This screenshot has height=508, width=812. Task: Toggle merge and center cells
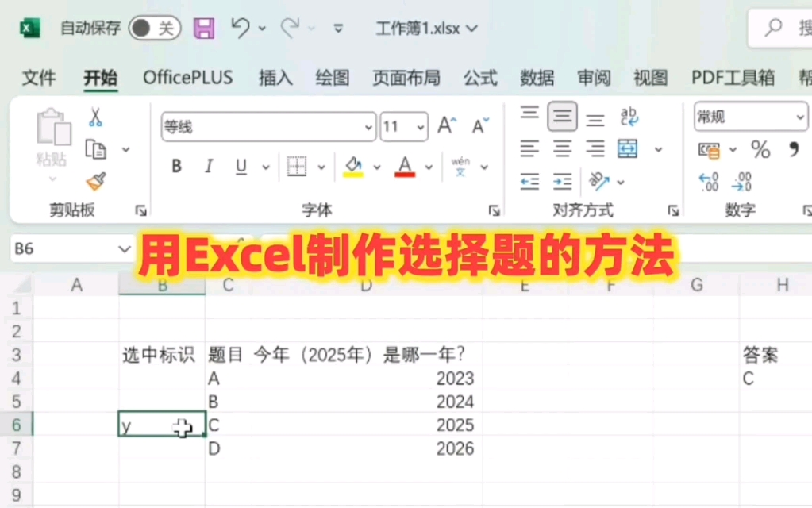[x=627, y=149]
